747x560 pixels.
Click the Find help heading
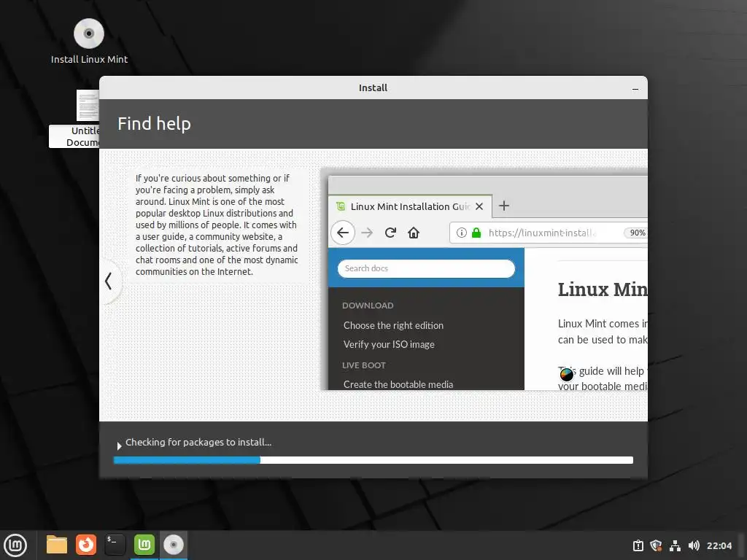click(x=155, y=124)
